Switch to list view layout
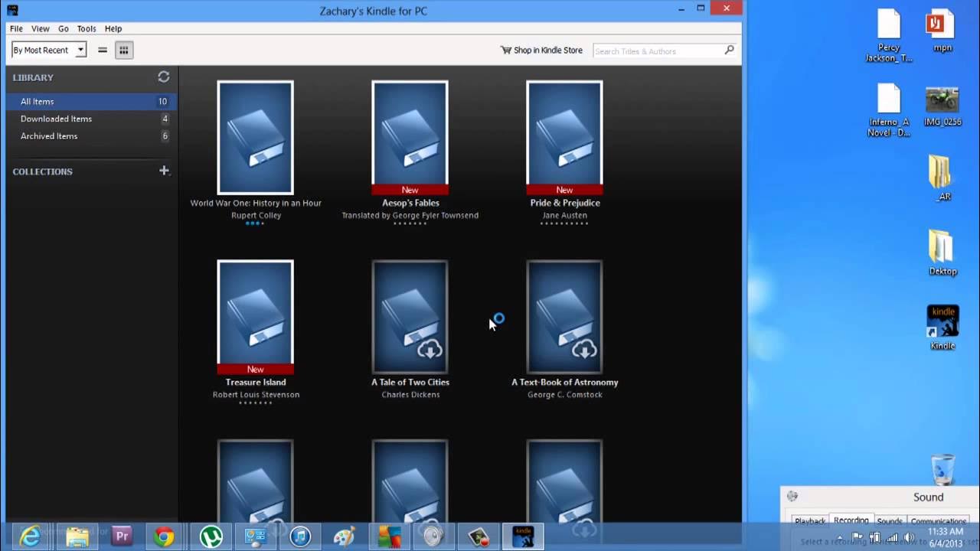The width and height of the screenshot is (980, 551). [x=103, y=51]
